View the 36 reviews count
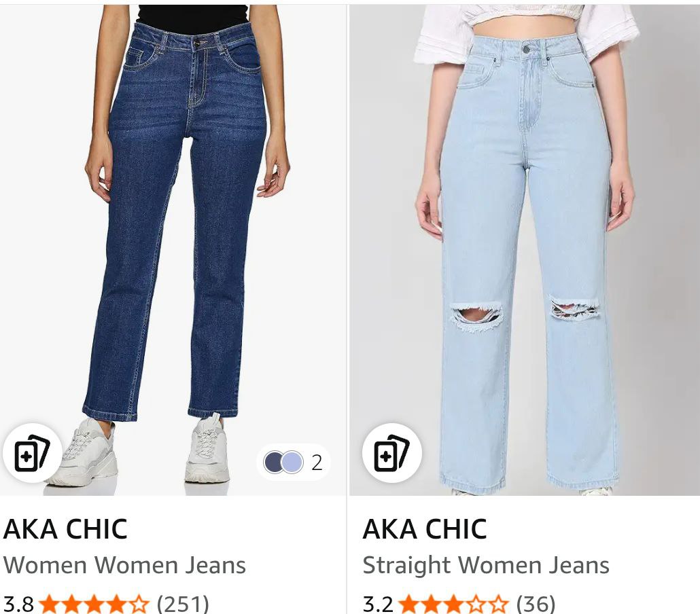Screen dimensions: 700x614 [536, 604]
